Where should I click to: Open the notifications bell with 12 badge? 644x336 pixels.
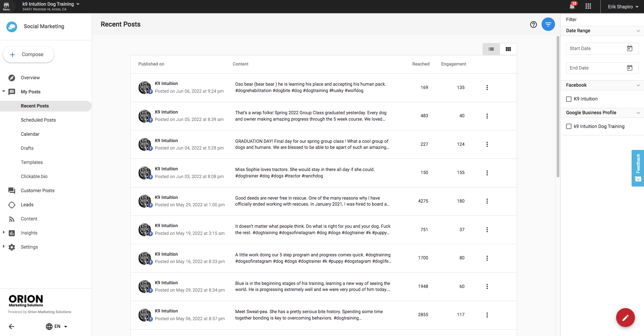(x=572, y=6)
